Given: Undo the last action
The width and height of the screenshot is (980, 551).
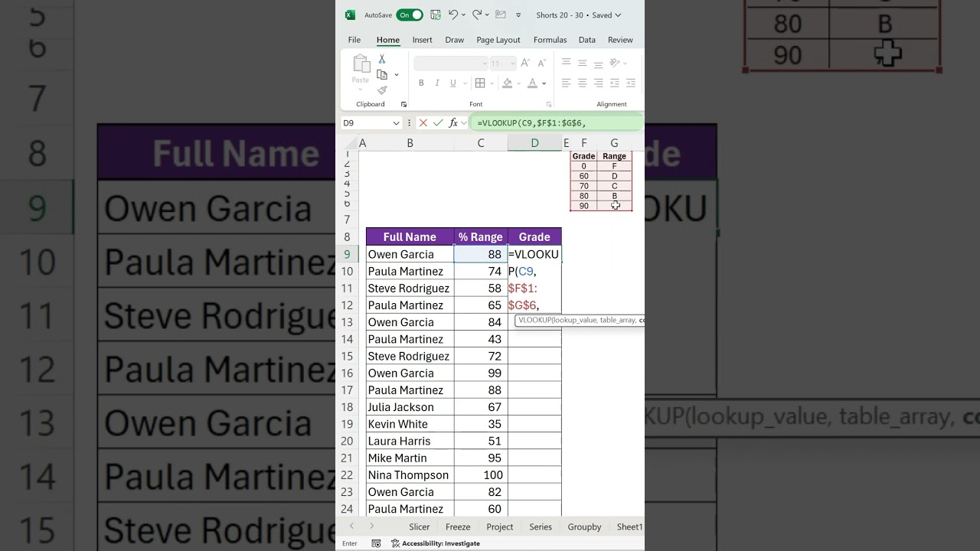Looking at the screenshot, I should [453, 15].
